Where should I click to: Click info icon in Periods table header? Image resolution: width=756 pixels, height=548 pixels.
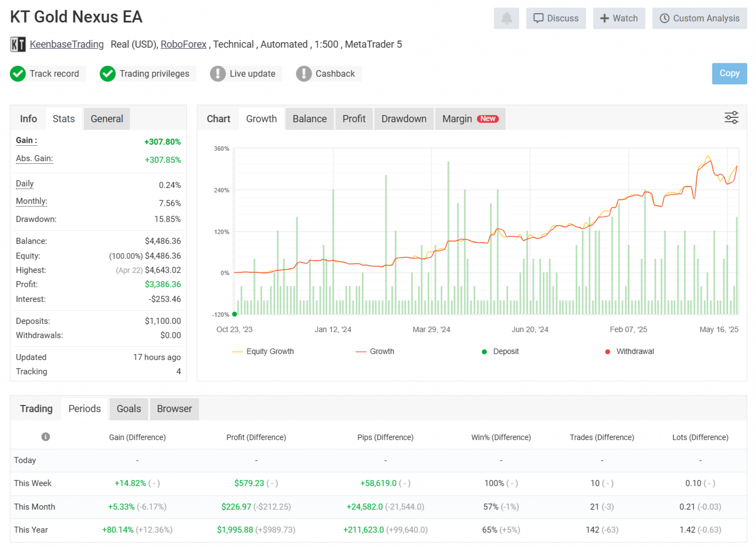tap(46, 437)
